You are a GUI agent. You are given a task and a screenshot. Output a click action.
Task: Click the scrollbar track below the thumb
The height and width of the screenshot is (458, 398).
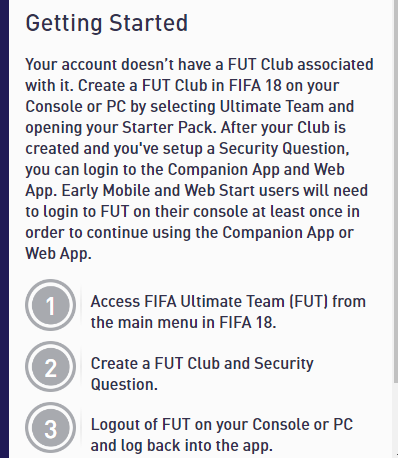point(396,421)
